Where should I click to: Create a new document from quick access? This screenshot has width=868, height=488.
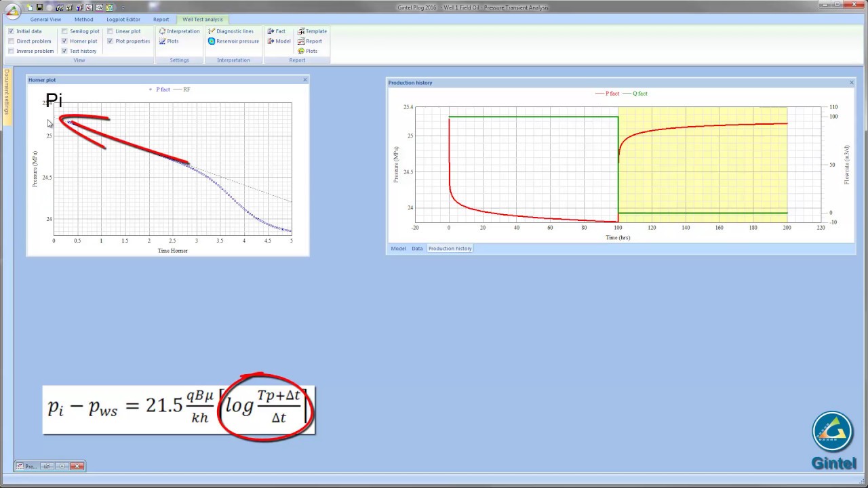tap(30, 7)
